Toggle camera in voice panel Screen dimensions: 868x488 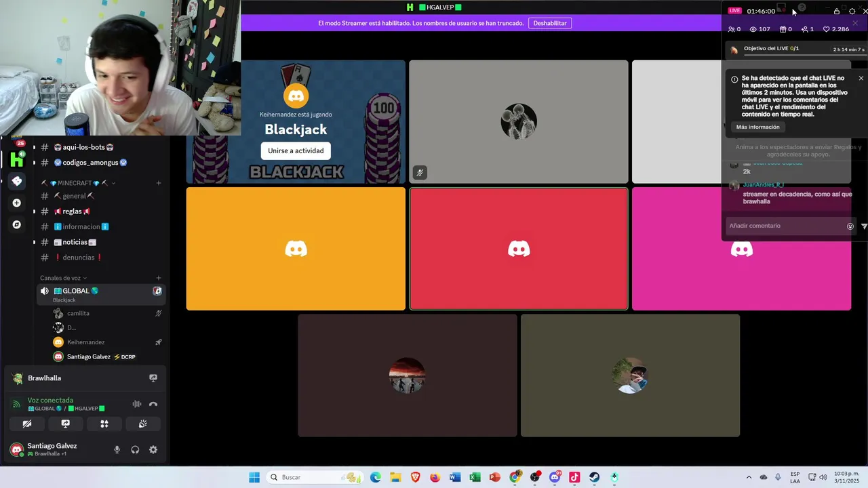click(x=27, y=424)
